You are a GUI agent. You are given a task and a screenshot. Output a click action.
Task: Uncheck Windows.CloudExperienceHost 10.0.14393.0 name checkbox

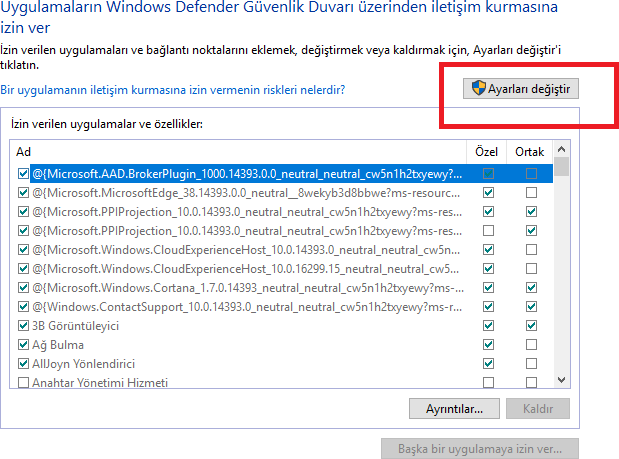[x=23, y=249]
